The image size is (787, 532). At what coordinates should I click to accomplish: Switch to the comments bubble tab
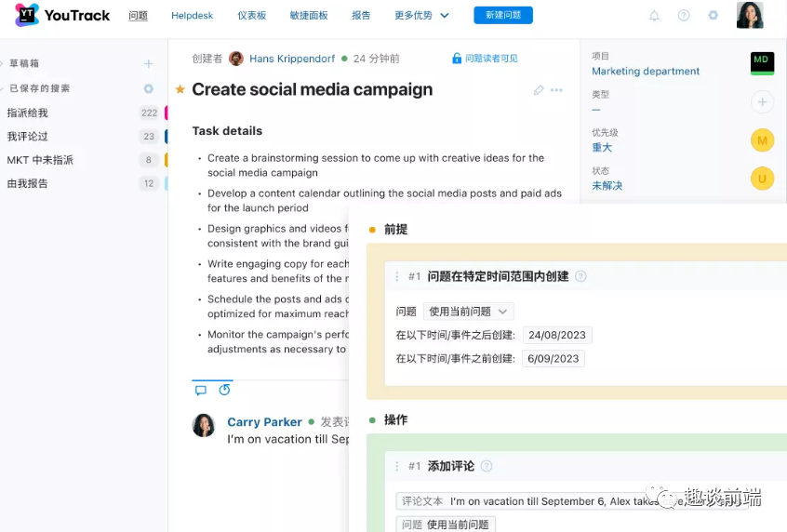click(x=200, y=391)
